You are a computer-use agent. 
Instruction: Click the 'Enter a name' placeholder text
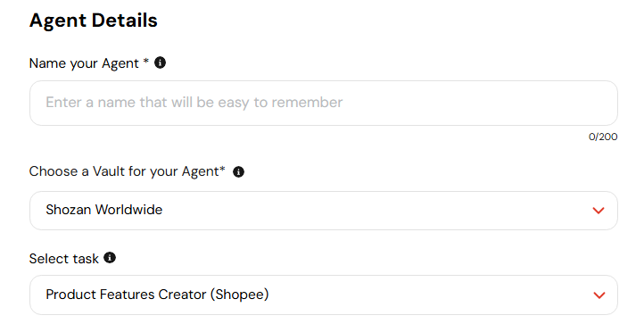pos(194,103)
